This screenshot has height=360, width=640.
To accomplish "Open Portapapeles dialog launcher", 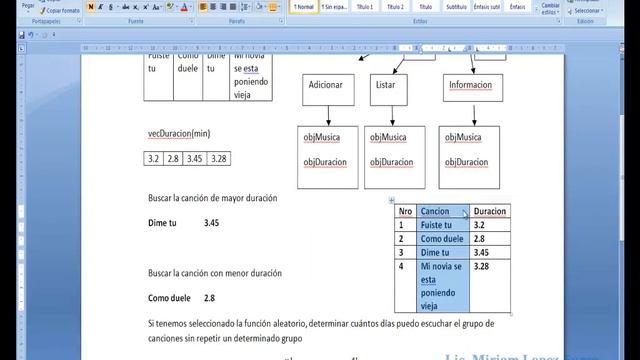I will click(x=79, y=21).
